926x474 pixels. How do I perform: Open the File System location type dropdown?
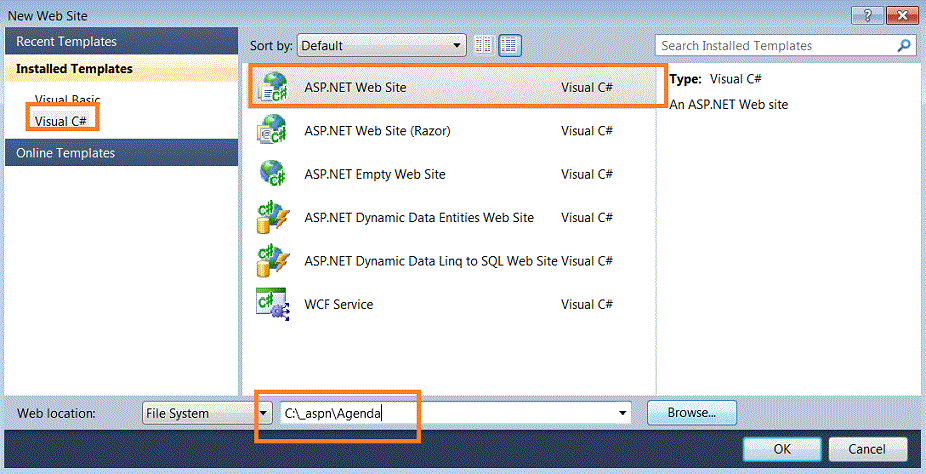207,413
